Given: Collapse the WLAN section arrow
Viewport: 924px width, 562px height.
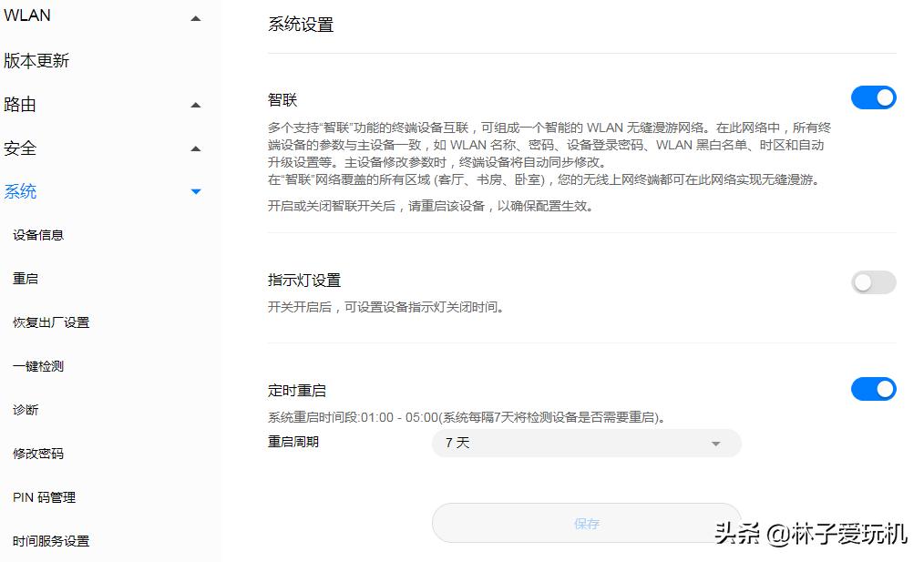Looking at the screenshot, I should pos(195,16).
